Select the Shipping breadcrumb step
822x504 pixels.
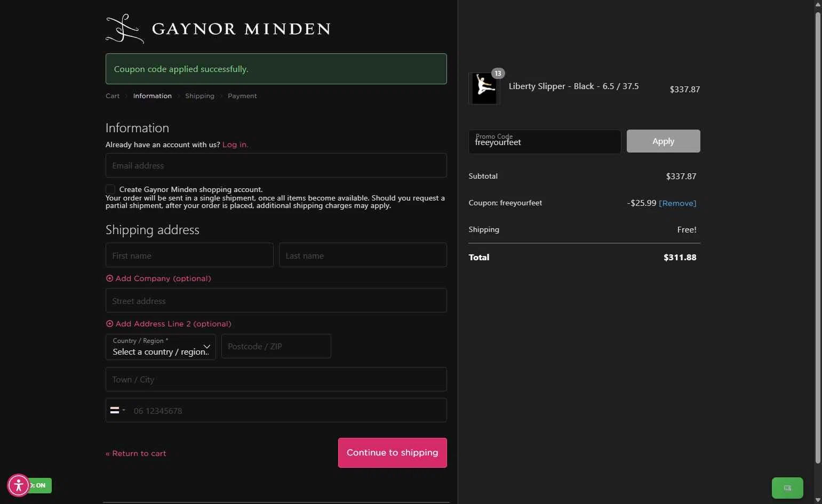[x=199, y=96]
